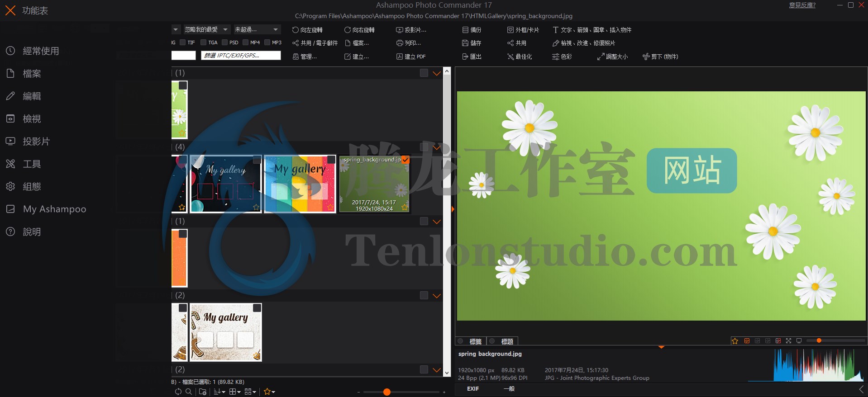Open 外框/卡片 frames and cards tool

(x=523, y=30)
